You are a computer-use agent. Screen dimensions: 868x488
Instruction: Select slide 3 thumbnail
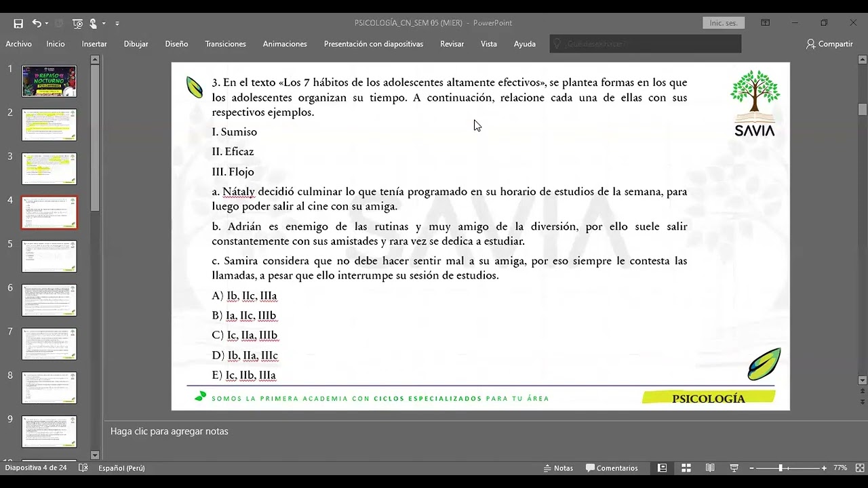[x=50, y=169]
